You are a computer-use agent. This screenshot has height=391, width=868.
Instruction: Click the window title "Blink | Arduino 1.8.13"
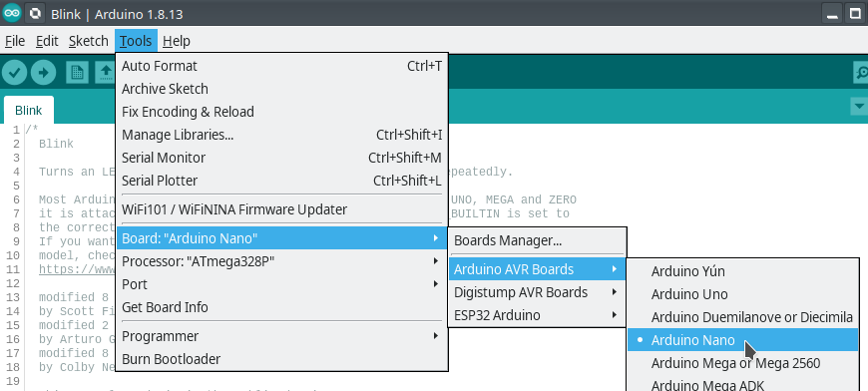[117, 14]
